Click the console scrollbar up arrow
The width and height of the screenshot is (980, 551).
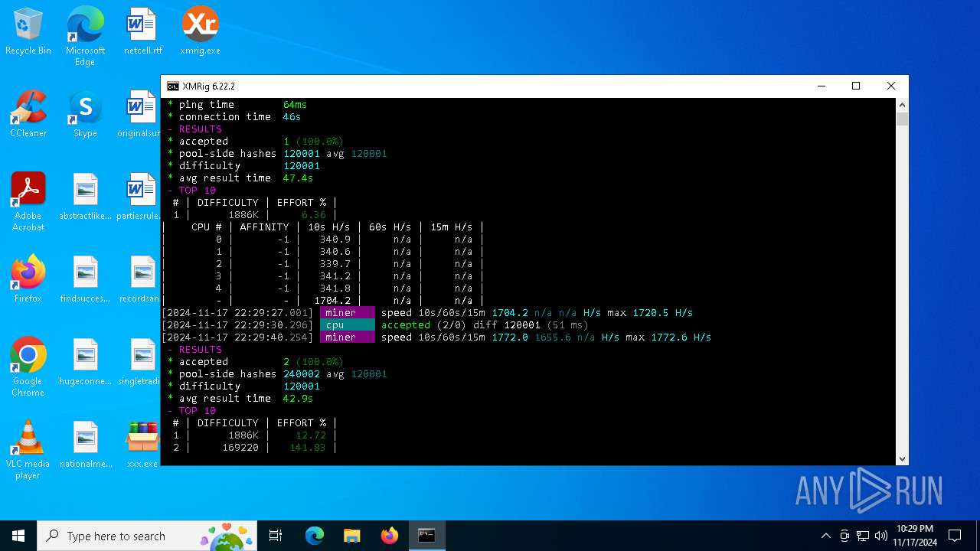pyautogui.click(x=902, y=104)
